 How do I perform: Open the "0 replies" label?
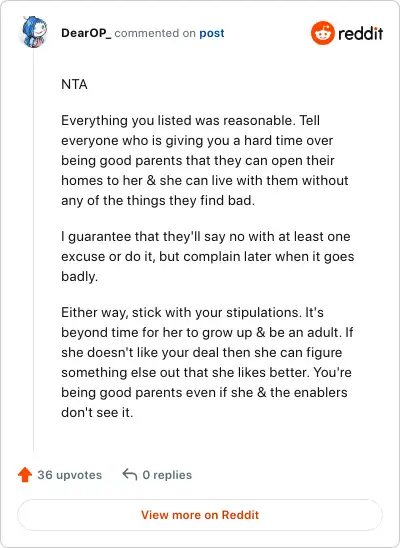pos(167,475)
